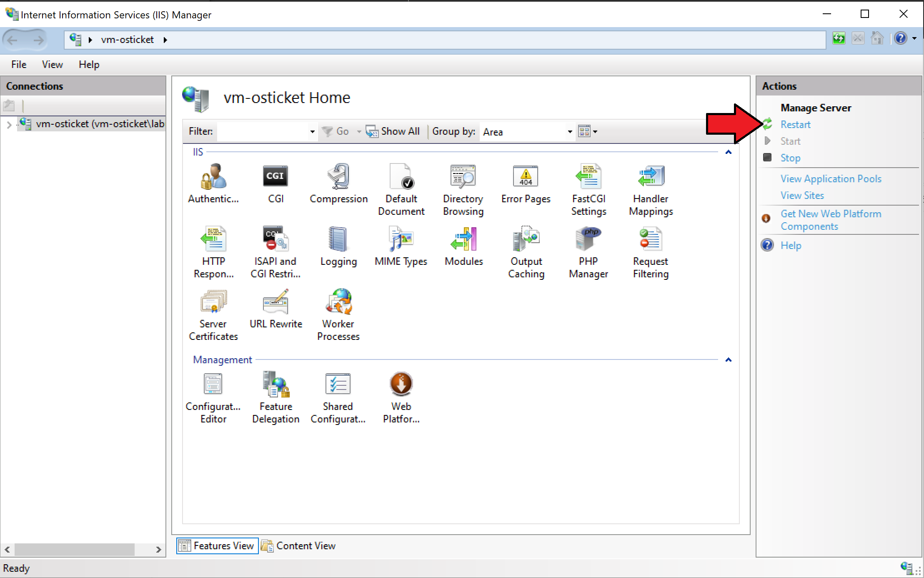Click the Show All button
Viewport: 924px width, 578px height.
pyautogui.click(x=393, y=132)
